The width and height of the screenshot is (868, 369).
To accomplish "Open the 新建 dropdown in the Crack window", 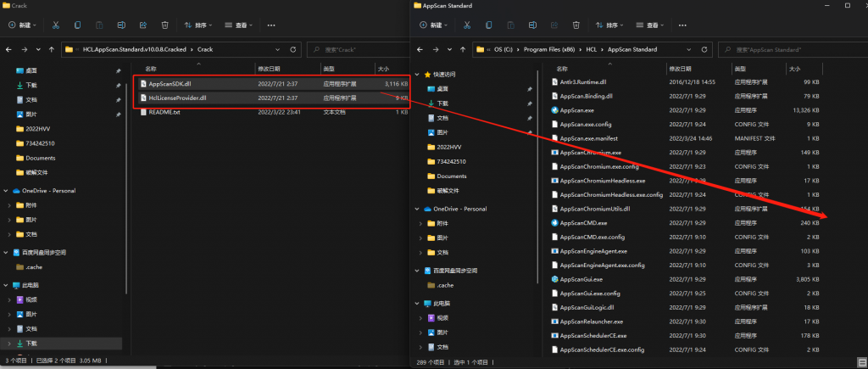I will coord(27,26).
